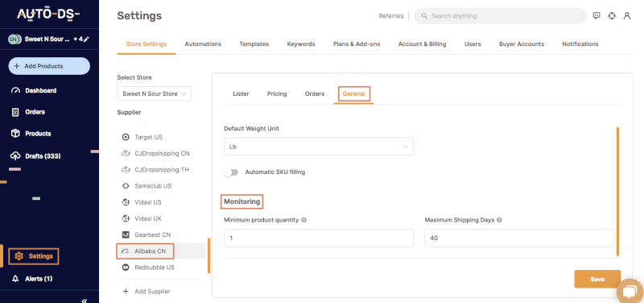Viewport: 644px width, 303px height.
Task: Select the Lister sub-tab
Action: coord(241,93)
